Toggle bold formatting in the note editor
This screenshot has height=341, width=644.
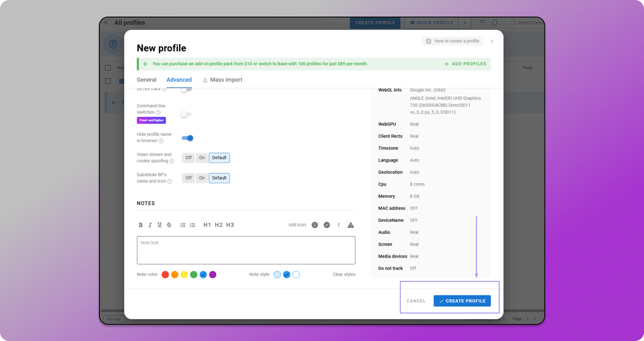141,225
